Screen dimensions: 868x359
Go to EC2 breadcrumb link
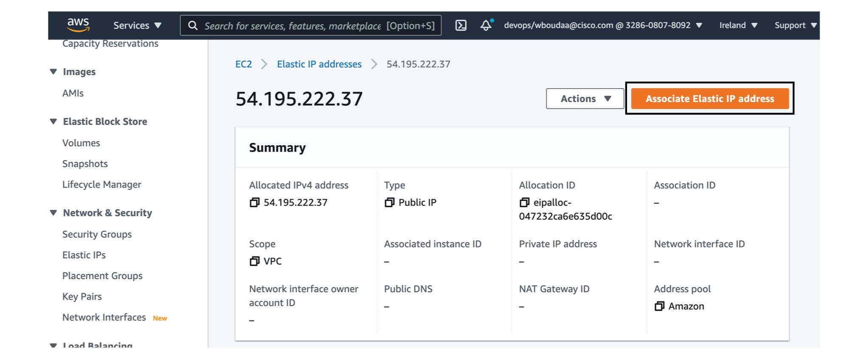point(244,64)
